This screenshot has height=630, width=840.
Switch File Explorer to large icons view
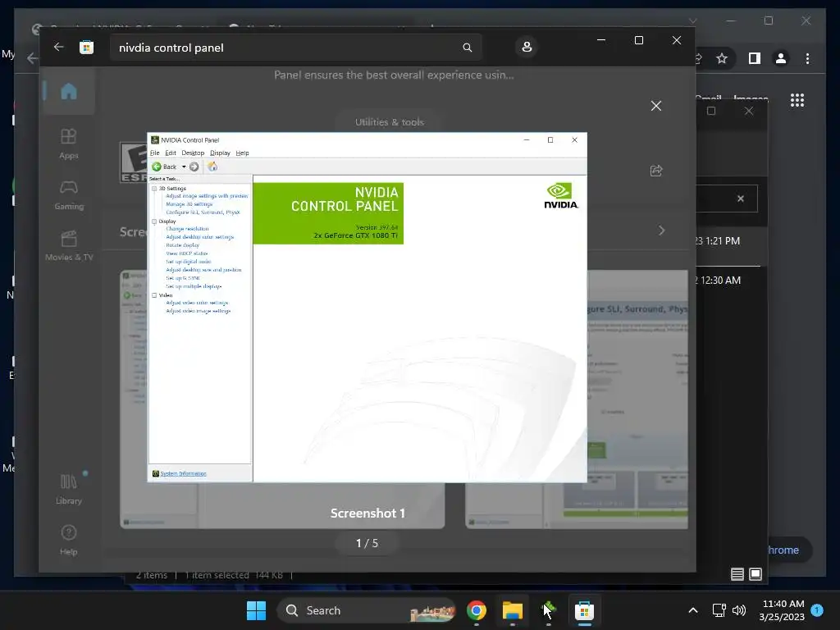[756, 574]
